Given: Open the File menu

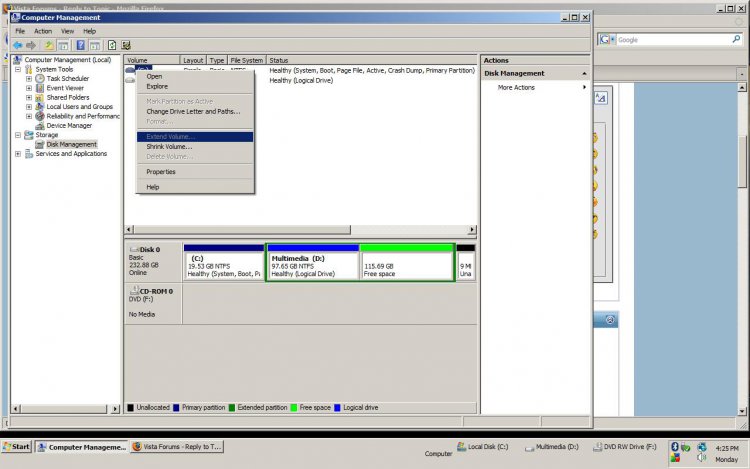Looking at the screenshot, I should coord(20,31).
